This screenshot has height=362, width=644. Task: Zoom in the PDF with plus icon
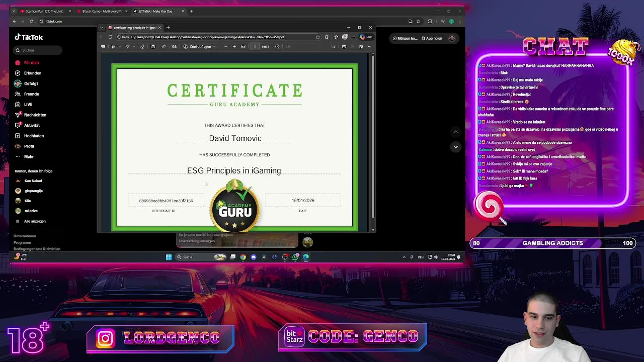click(234, 47)
